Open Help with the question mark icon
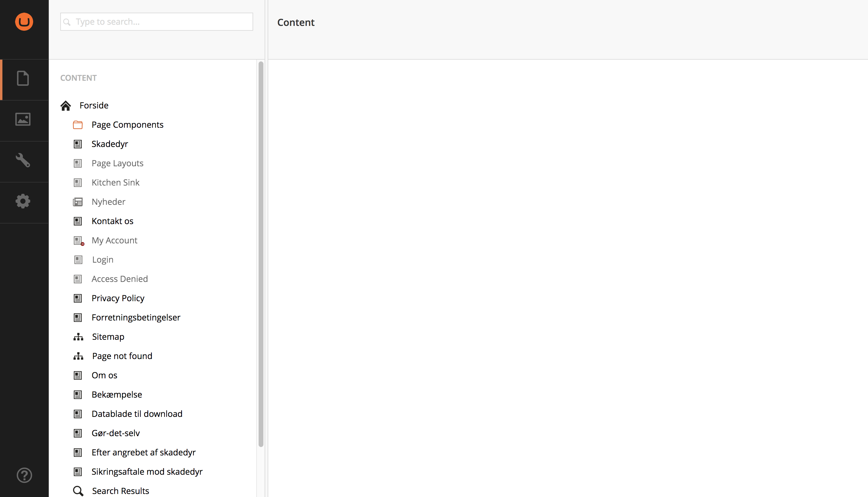 point(23,475)
